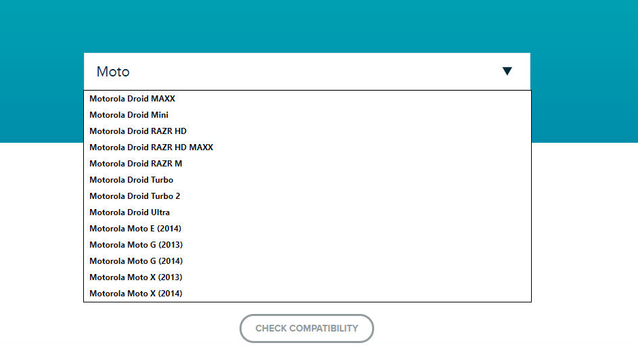Choose Motorola Moto E (2014)
The height and width of the screenshot is (364, 638).
307,229
